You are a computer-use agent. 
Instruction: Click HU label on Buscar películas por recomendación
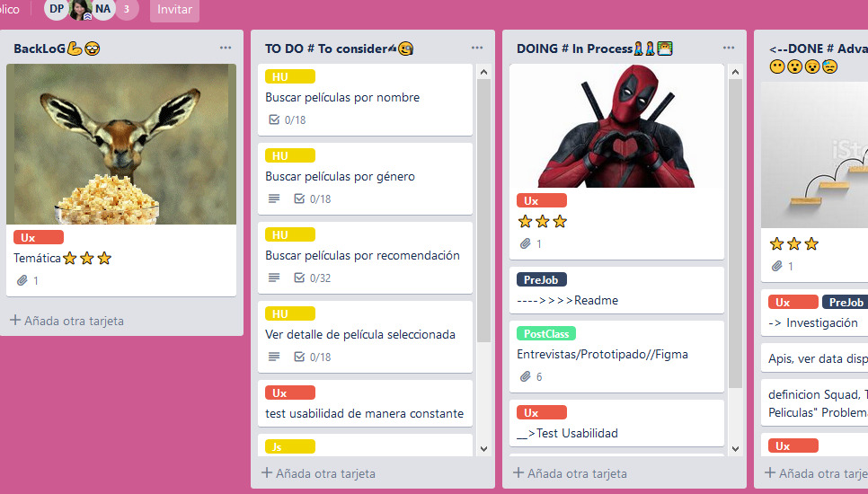(290, 234)
